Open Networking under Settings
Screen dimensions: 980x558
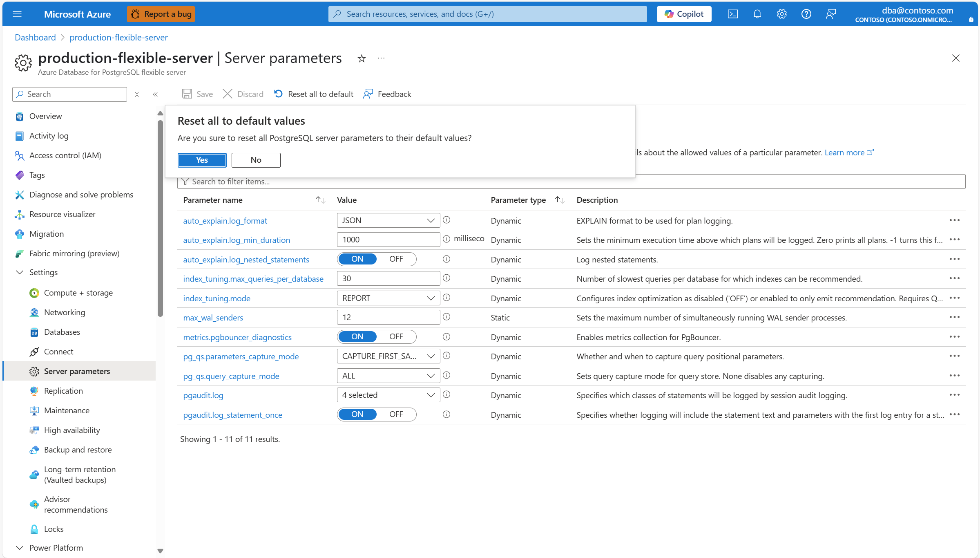tap(65, 312)
